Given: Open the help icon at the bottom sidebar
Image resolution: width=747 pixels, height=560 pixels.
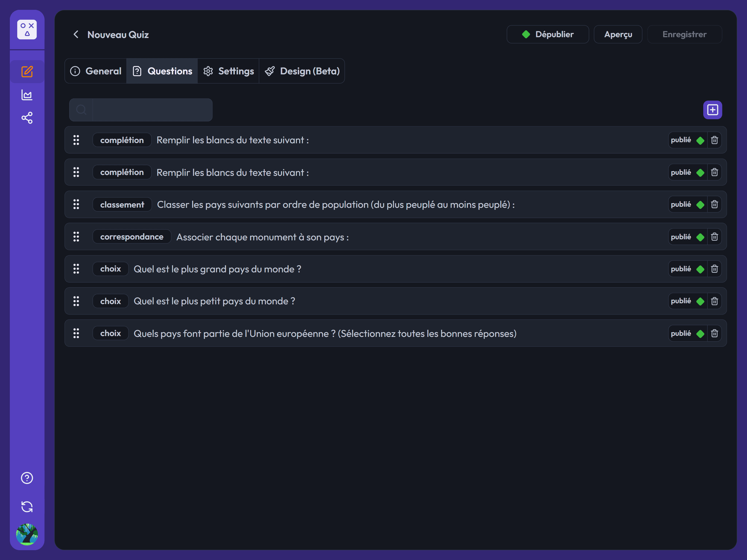Looking at the screenshot, I should (27, 478).
